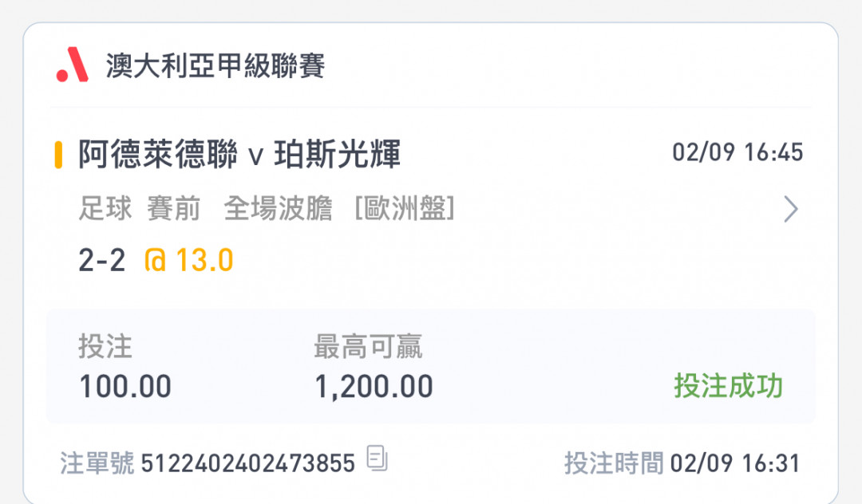
Task: Open the 澳大利亞甲級聯賽 league title
Action: point(215,66)
